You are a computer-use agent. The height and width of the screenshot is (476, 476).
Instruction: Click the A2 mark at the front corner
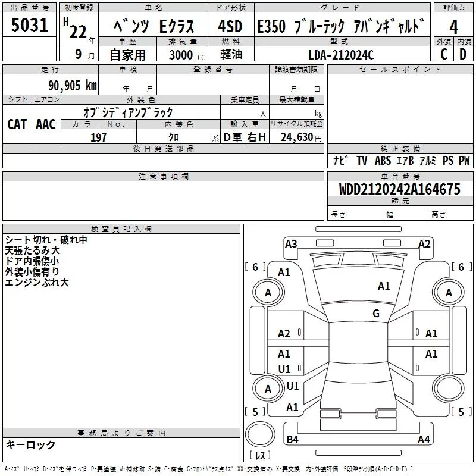click(424, 243)
